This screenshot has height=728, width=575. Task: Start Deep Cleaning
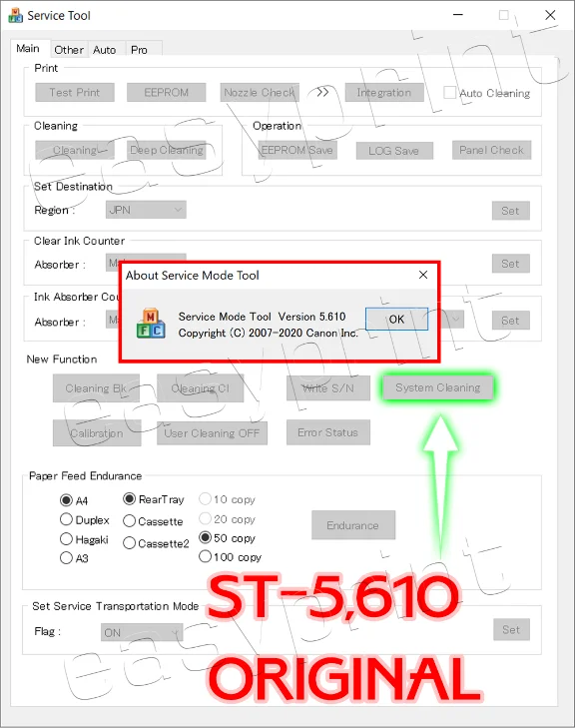166,150
